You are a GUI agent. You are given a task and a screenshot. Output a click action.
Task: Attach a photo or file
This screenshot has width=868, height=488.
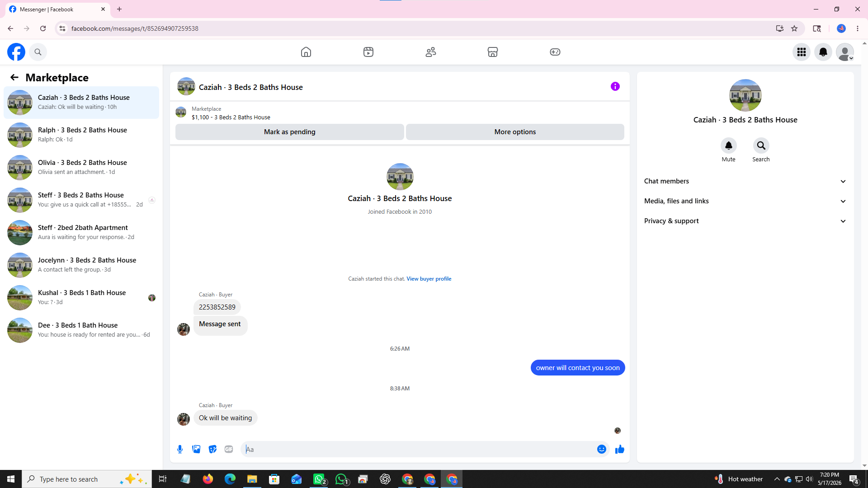(x=196, y=449)
